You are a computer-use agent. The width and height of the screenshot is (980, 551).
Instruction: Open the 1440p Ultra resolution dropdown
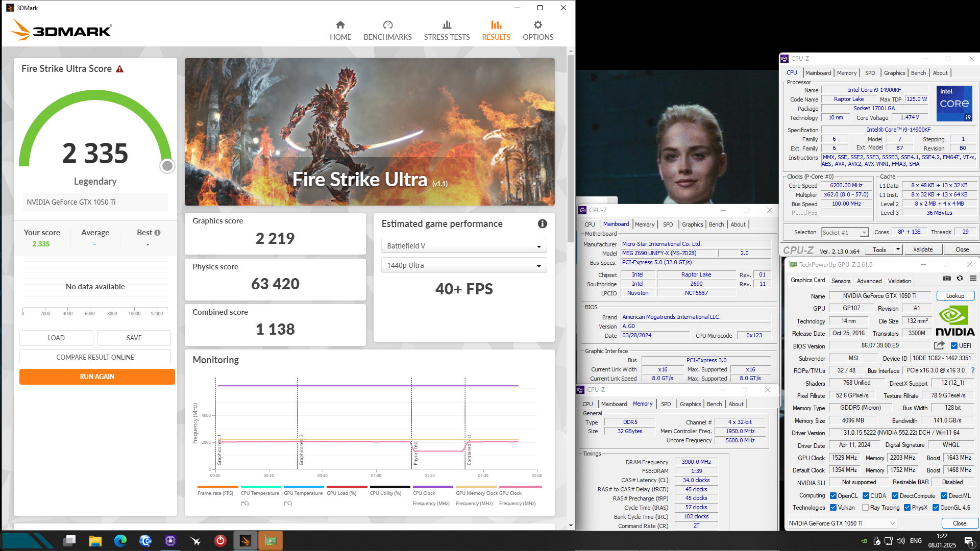[x=464, y=265]
